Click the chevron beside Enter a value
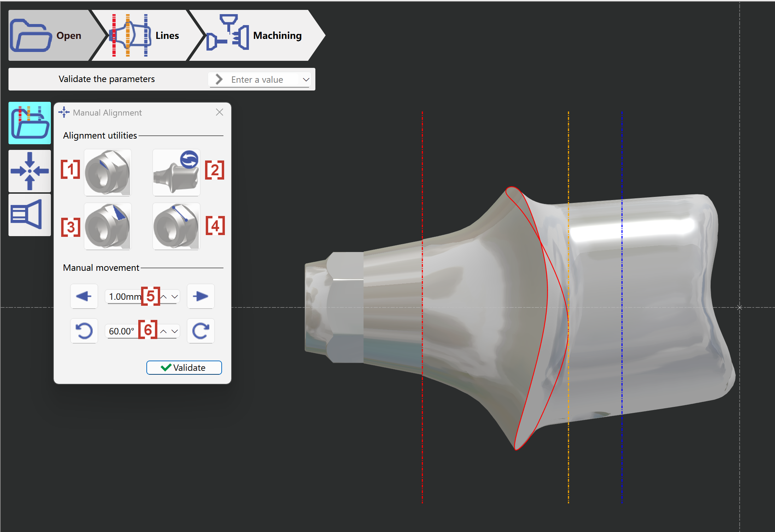 click(x=219, y=80)
